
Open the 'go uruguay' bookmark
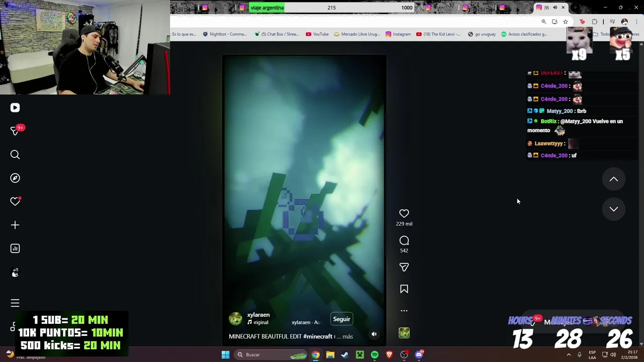481,34
